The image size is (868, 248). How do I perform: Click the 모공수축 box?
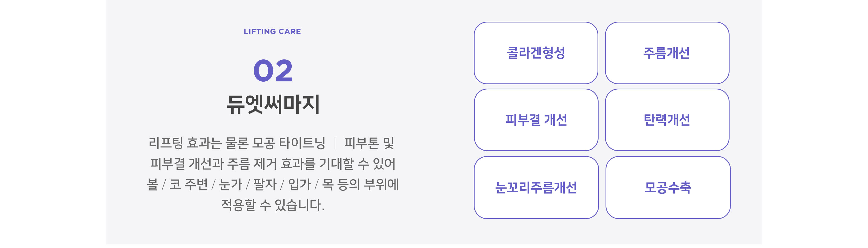[668, 188]
